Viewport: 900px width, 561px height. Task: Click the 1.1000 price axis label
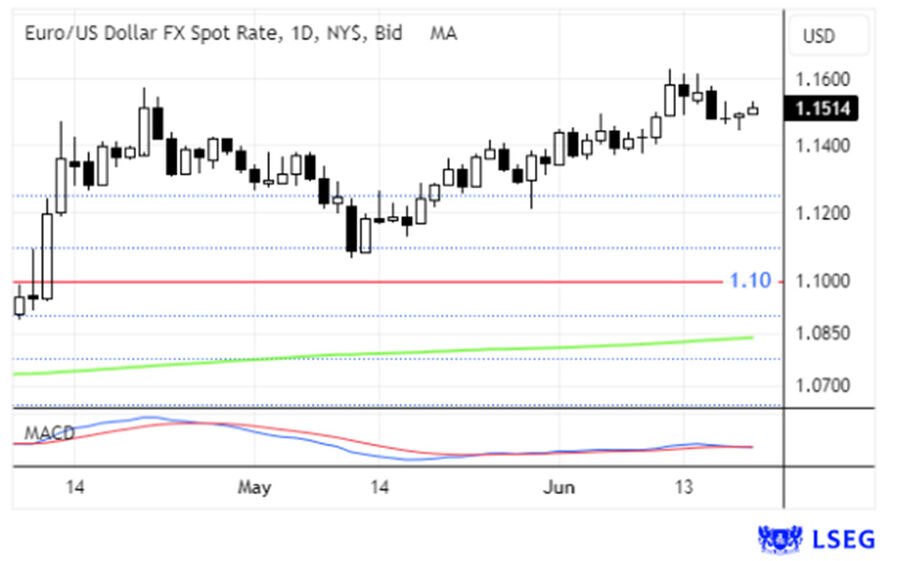click(822, 281)
